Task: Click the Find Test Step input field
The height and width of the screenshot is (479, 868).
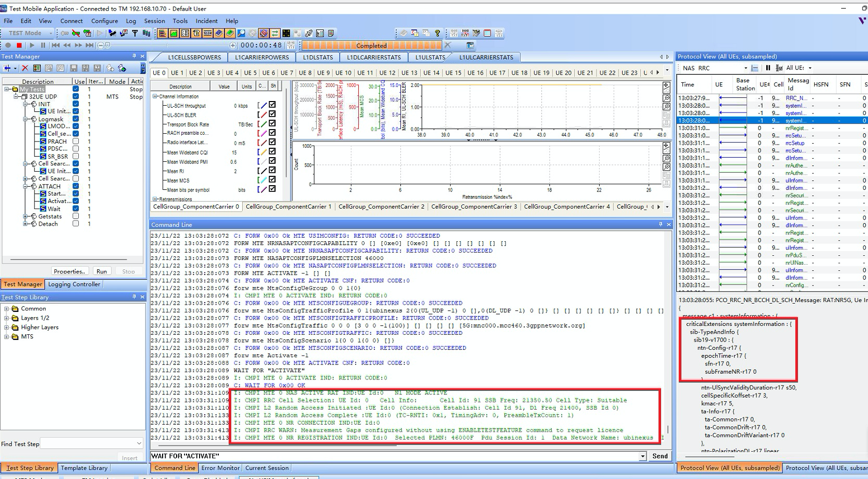Action: pos(90,444)
